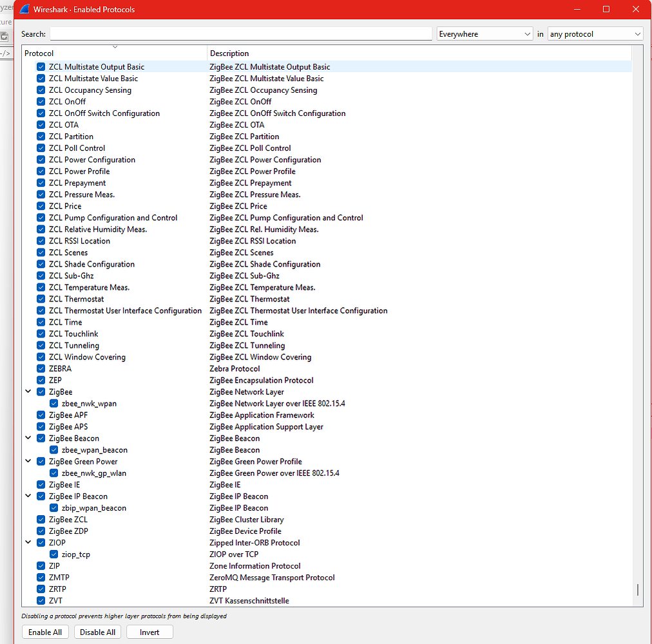
Task: Click inside the Search field
Action: [241, 33]
